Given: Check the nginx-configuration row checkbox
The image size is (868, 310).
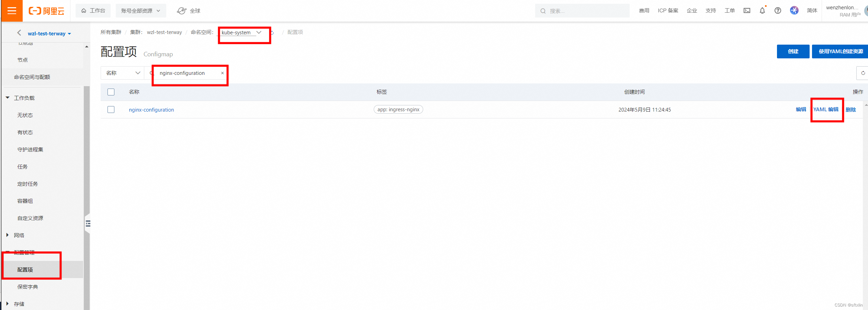Looking at the screenshot, I should 111,110.
